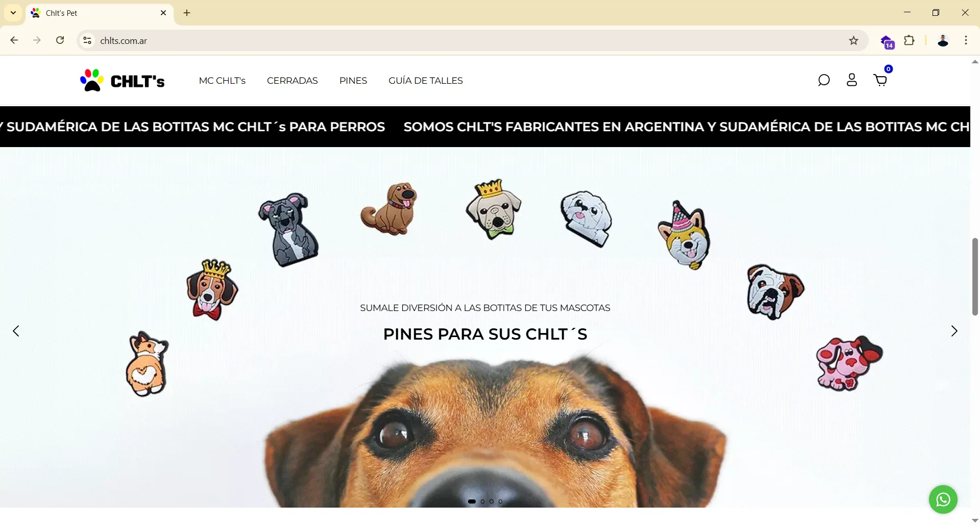
Task: Open the GUÍA DE TALLES menu item
Action: point(426,81)
